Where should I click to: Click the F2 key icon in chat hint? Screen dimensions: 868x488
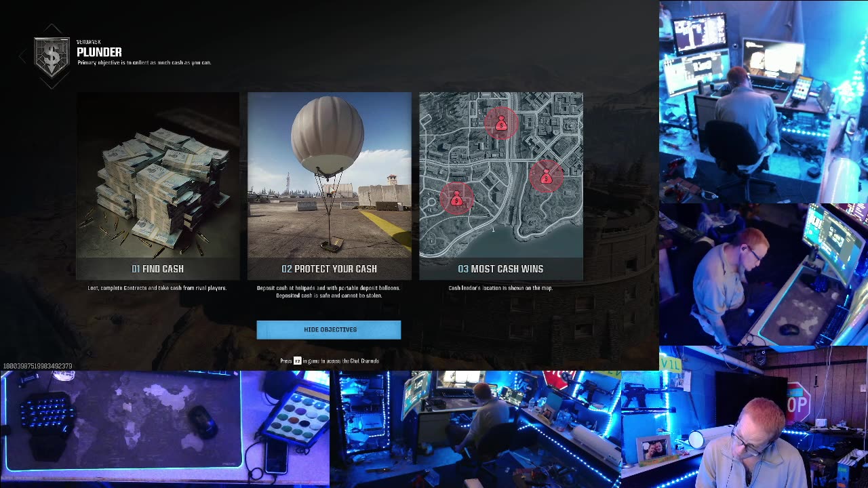point(297,361)
